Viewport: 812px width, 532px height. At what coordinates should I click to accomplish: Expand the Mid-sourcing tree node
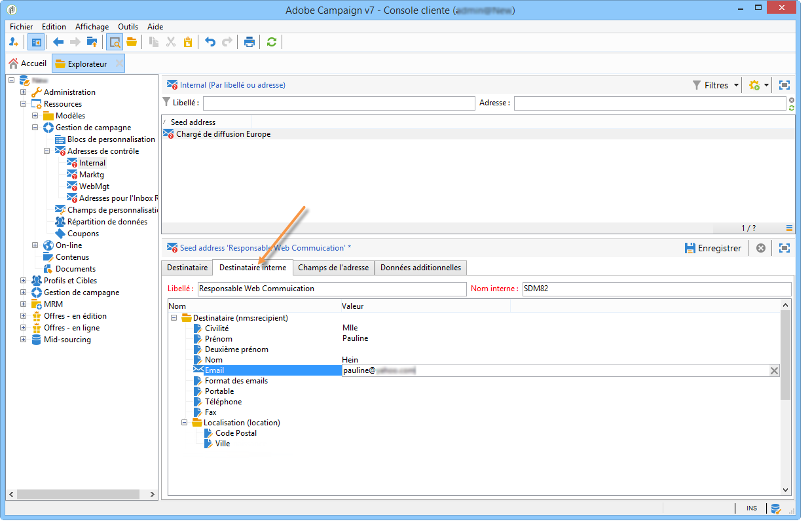coord(24,340)
